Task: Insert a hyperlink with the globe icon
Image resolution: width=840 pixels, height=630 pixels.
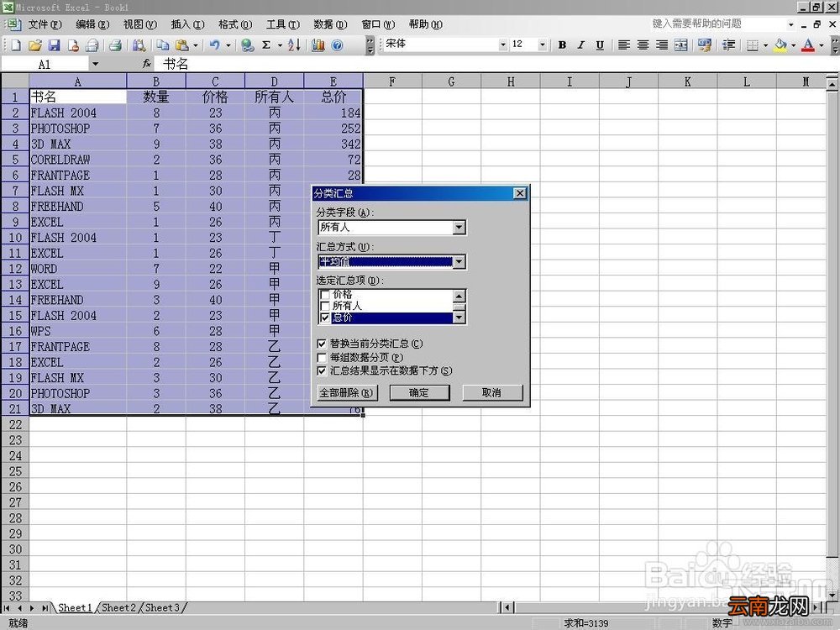Action: click(247, 45)
